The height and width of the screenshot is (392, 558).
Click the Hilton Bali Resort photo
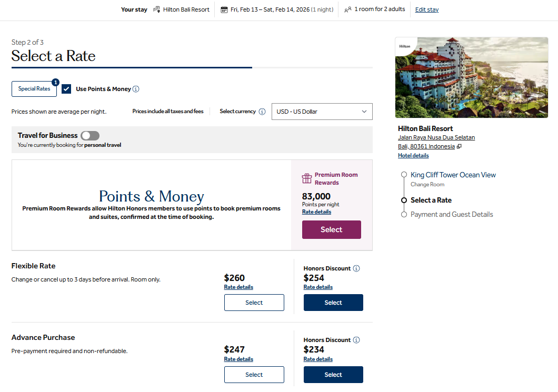[x=472, y=77]
